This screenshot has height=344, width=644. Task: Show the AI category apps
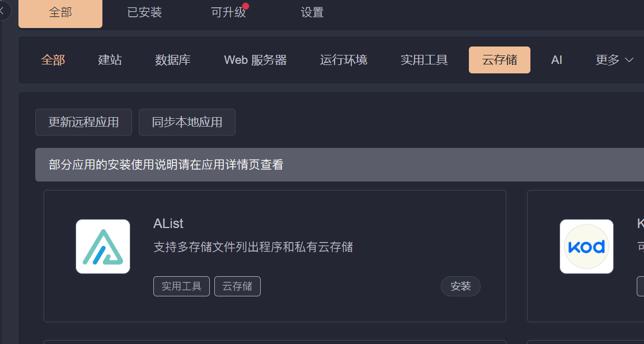[x=556, y=60]
